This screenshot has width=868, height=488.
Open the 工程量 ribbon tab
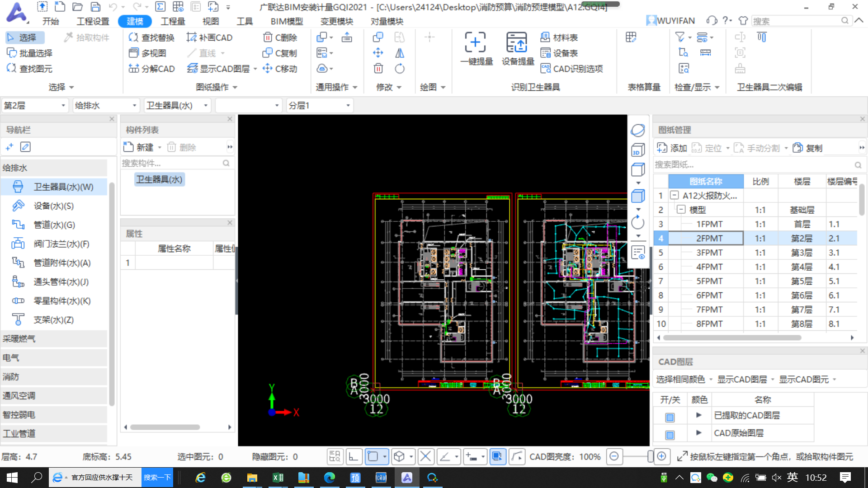click(173, 21)
